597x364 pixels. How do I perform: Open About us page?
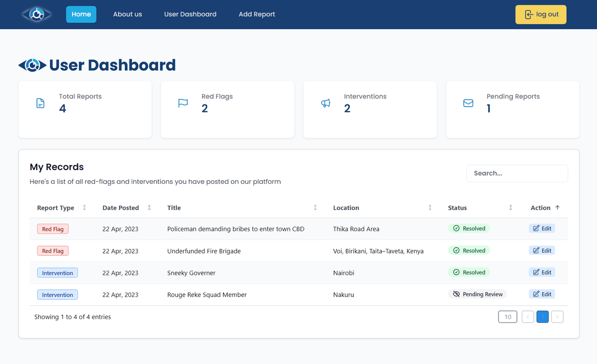pyautogui.click(x=127, y=14)
